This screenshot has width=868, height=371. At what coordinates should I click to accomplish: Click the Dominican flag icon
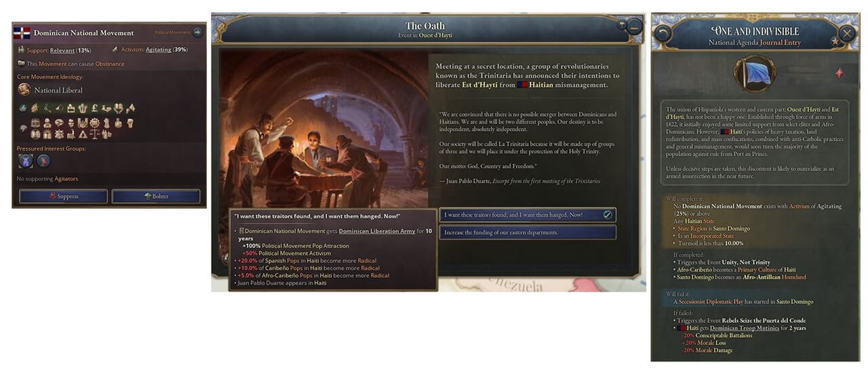[x=22, y=33]
